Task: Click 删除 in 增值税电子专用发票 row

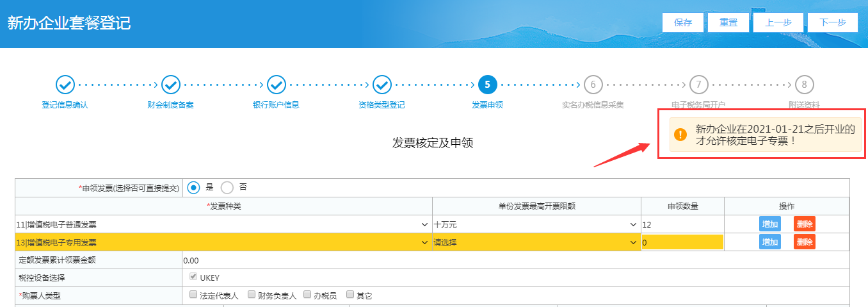Action: click(805, 242)
